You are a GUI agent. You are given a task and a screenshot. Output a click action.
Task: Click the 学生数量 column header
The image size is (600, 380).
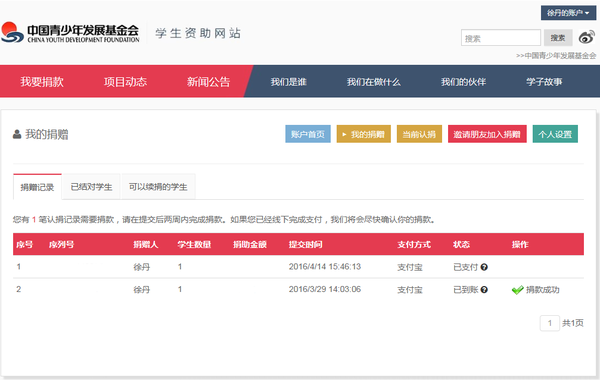194,245
